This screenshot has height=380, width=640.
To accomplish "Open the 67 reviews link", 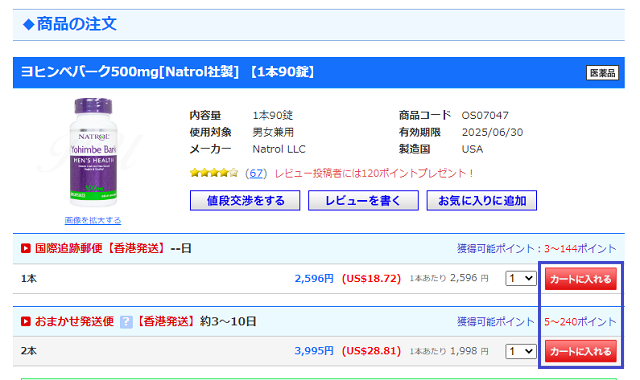I will [256, 173].
